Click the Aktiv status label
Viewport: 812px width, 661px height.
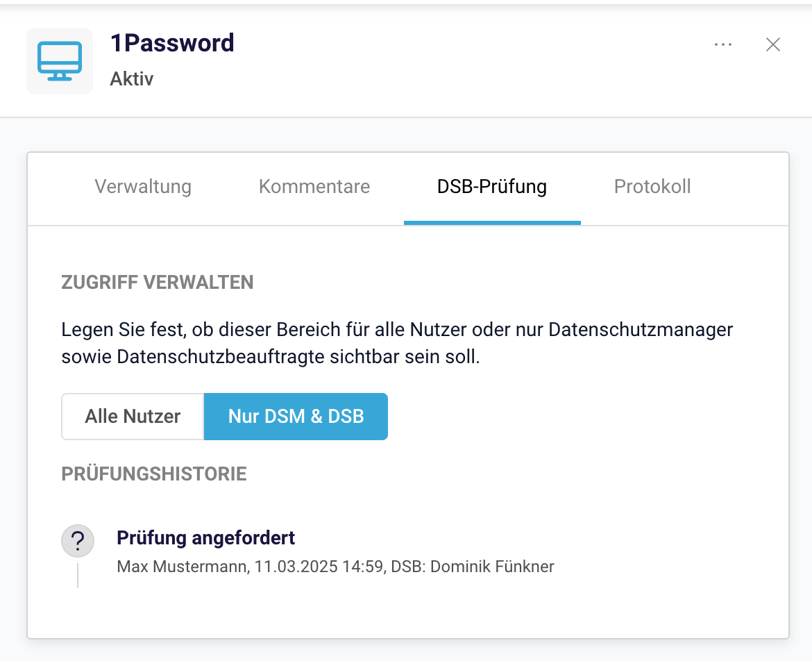(x=132, y=78)
